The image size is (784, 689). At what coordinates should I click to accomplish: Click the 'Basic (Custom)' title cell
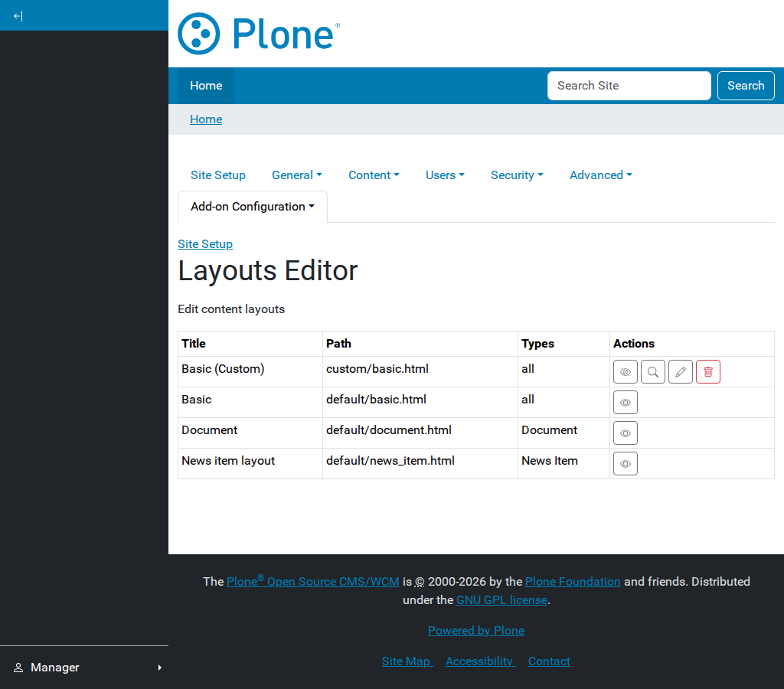(x=250, y=371)
